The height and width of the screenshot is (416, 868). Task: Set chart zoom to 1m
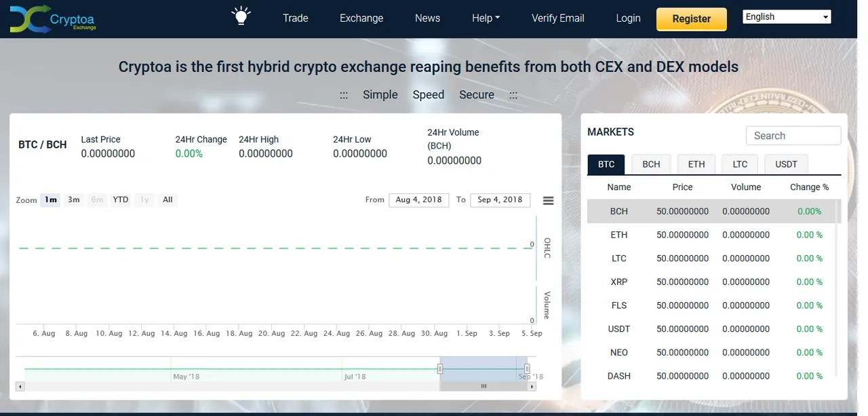click(50, 200)
